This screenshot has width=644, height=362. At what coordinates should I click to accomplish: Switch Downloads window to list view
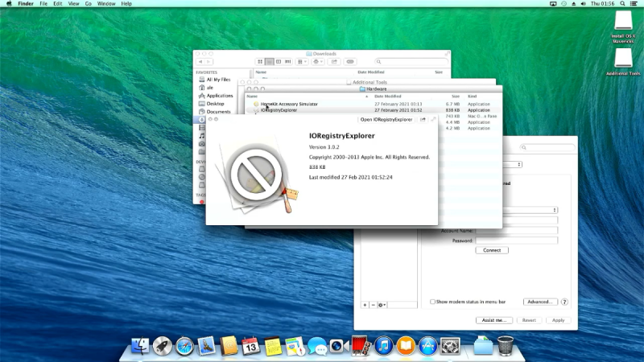(x=269, y=61)
